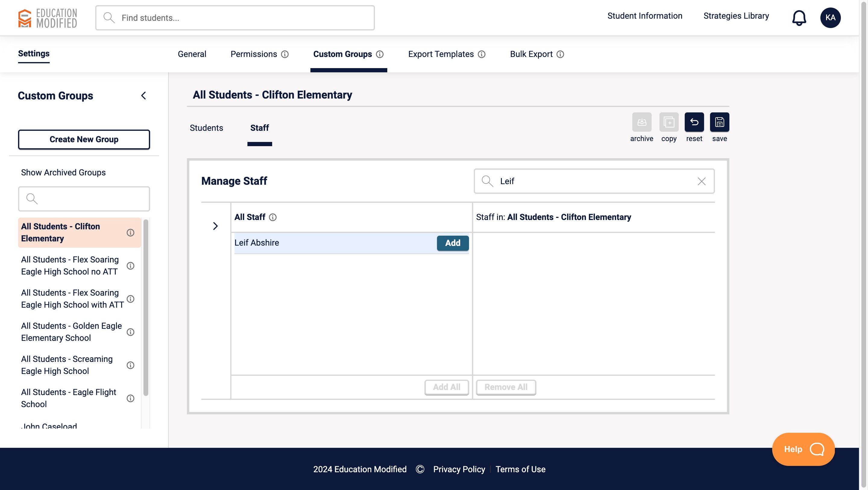
Task: Clear the Leif staff search
Action: [x=701, y=181]
